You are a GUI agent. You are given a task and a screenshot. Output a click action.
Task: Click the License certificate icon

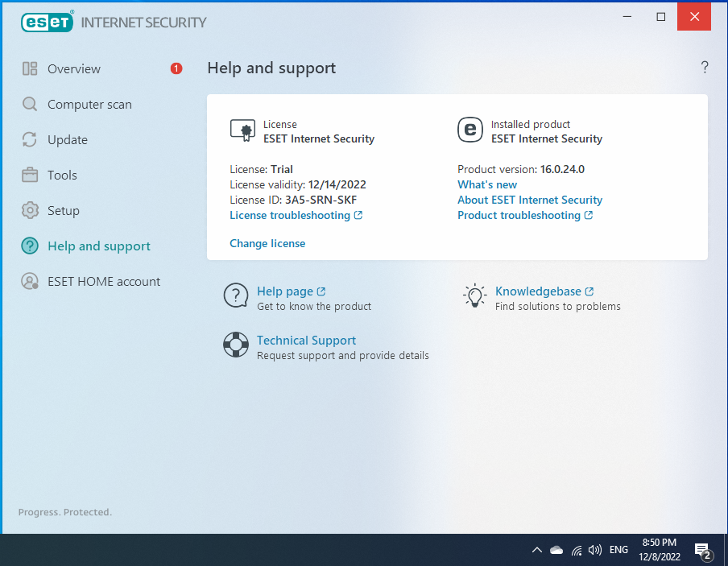click(242, 130)
